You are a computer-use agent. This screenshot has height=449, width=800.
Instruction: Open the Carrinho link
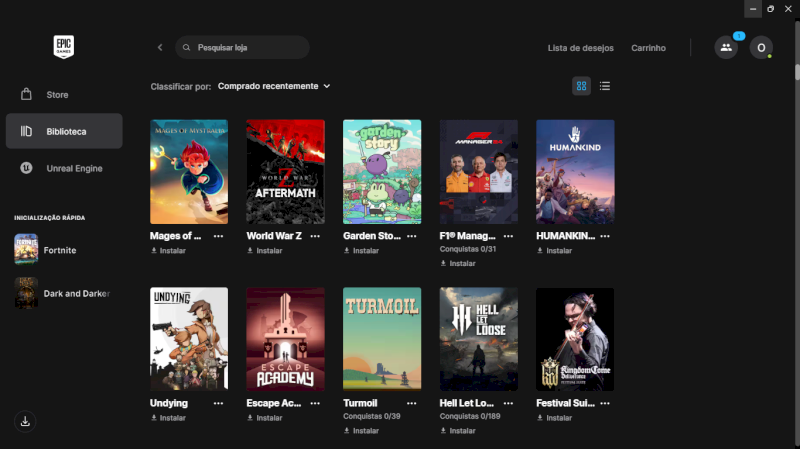648,48
